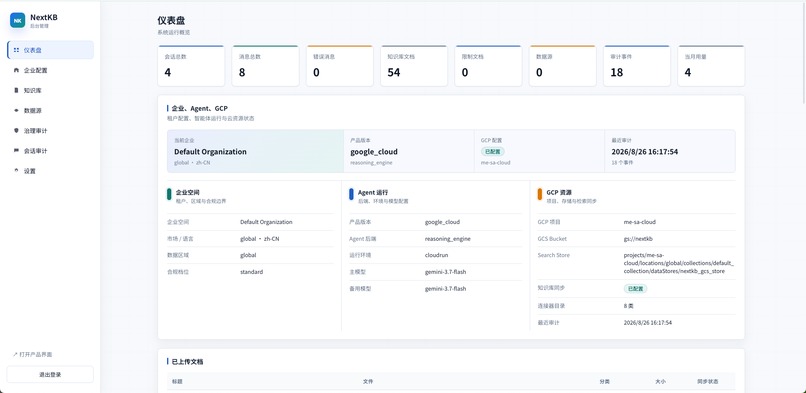Viewport: 806px width, 393px height.
Task: Click reasoning_engine in Agent 后端 row
Action: (447, 239)
